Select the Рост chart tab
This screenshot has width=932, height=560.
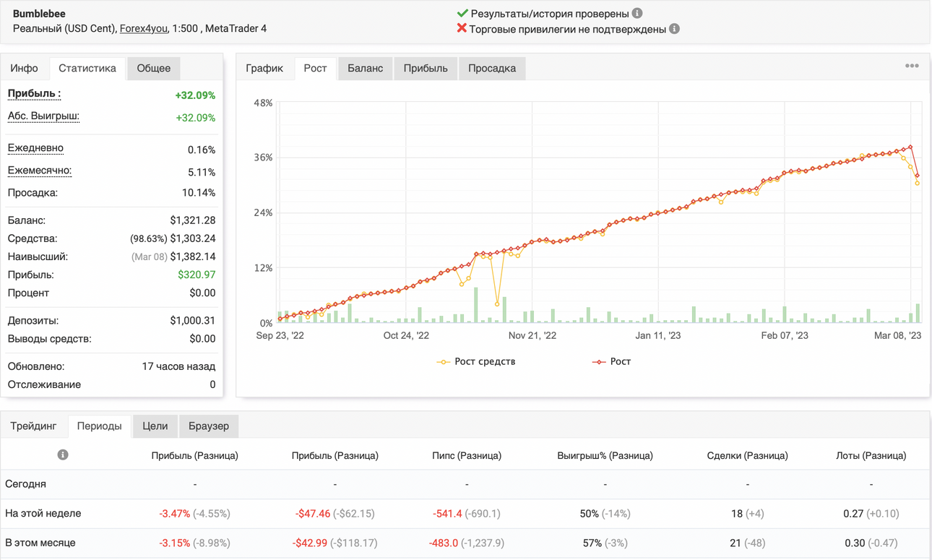315,68
